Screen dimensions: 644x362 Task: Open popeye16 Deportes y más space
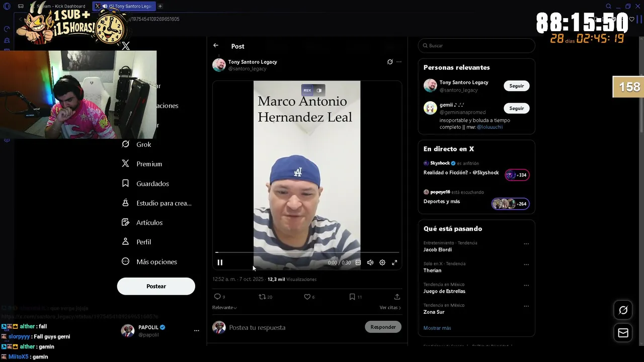coord(476,198)
